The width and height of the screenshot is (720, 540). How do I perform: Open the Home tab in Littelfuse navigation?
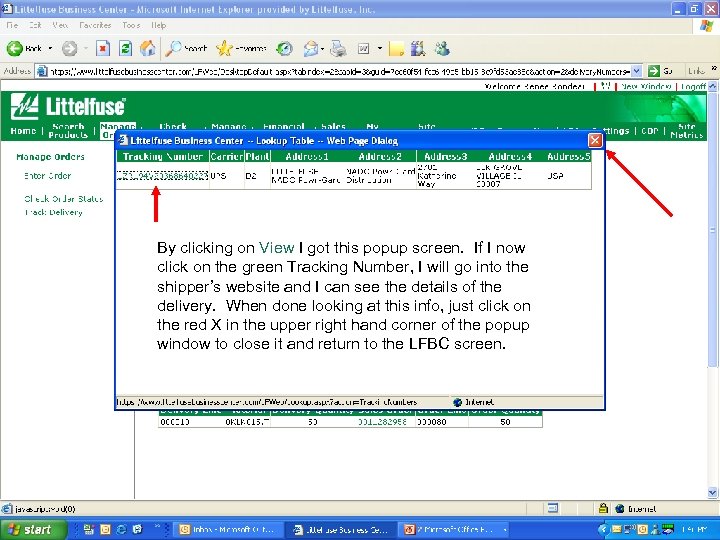tap(23, 131)
